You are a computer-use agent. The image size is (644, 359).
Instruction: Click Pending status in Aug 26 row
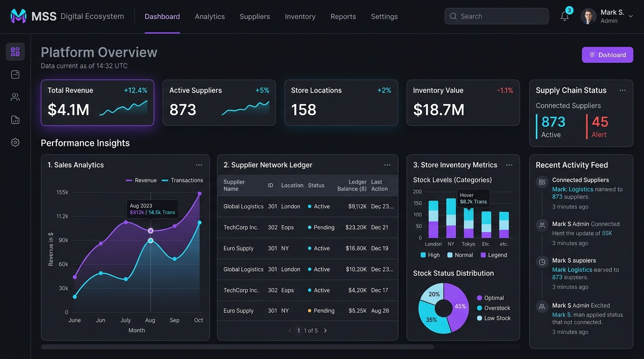[x=321, y=311]
